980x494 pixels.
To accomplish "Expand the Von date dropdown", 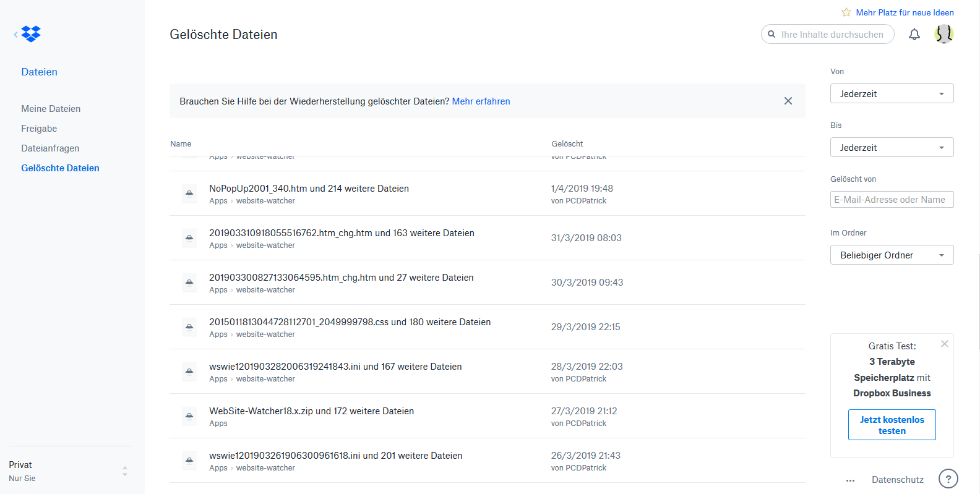I will pos(892,94).
